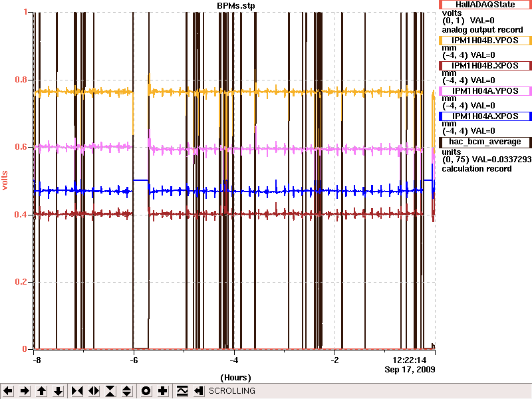532x399 pixels.
Task: Click the scroll mode arrow icon
Action: [x=198, y=391]
